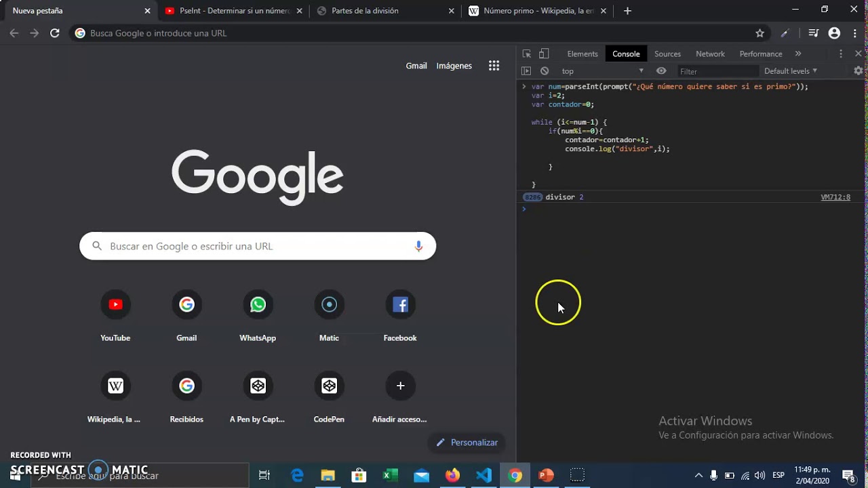
Task: Open the 'A Pen by Capt...' shortcut
Action: tap(258, 397)
